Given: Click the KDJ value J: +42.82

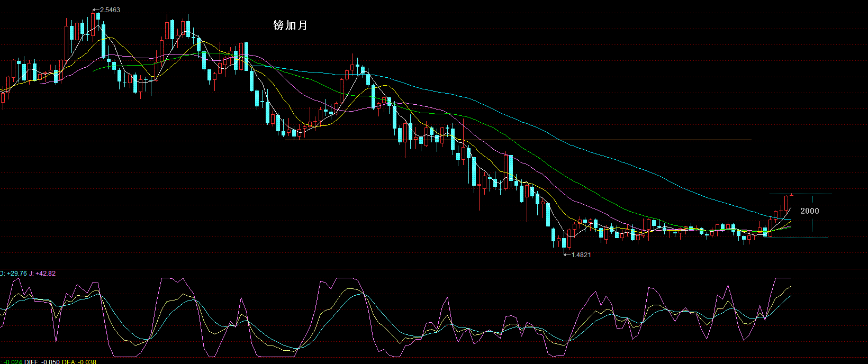Looking at the screenshot, I should pos(42,274).
